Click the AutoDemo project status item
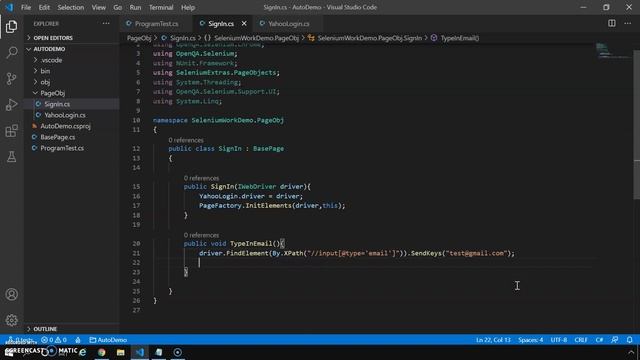640x360 pixels. coord(108,340)
